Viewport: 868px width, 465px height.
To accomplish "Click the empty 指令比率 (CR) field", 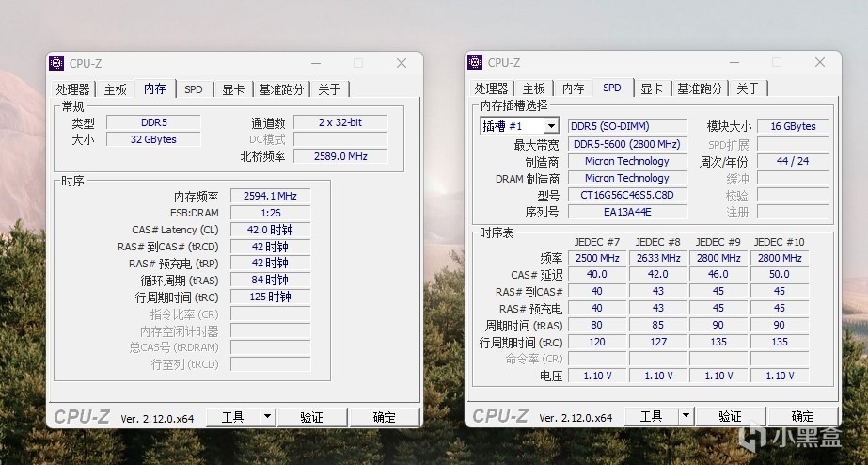I will coord(270,314).
